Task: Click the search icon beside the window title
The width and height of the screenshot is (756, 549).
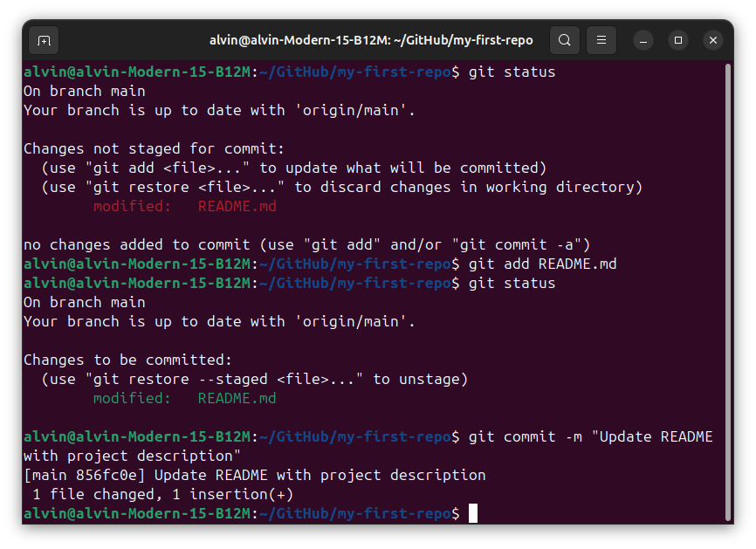Action: [x=564, y=40]
